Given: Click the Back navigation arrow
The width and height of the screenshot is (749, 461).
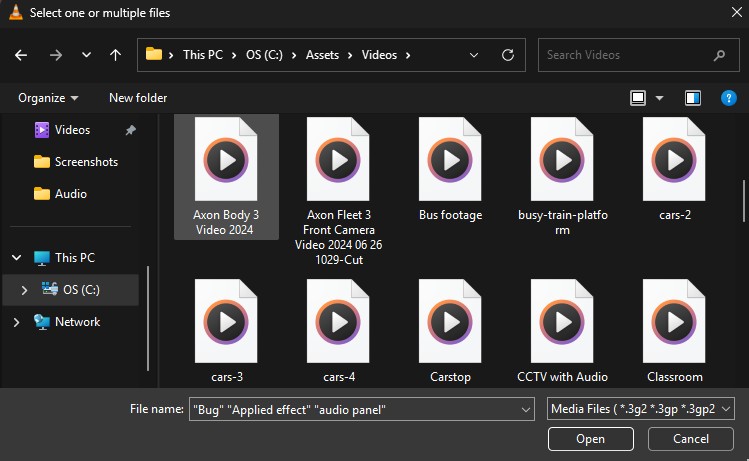Looking at the screenshot, I should pos(21,55).
